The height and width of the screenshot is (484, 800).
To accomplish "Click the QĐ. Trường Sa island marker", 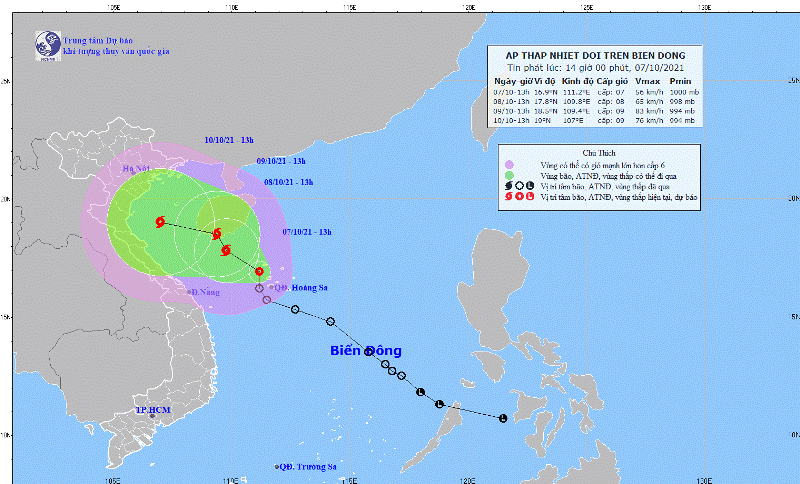I will click(x=277, y=467).
